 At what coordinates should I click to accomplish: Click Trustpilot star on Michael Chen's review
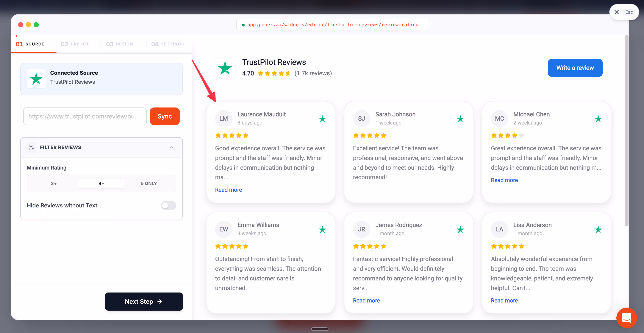598,119
